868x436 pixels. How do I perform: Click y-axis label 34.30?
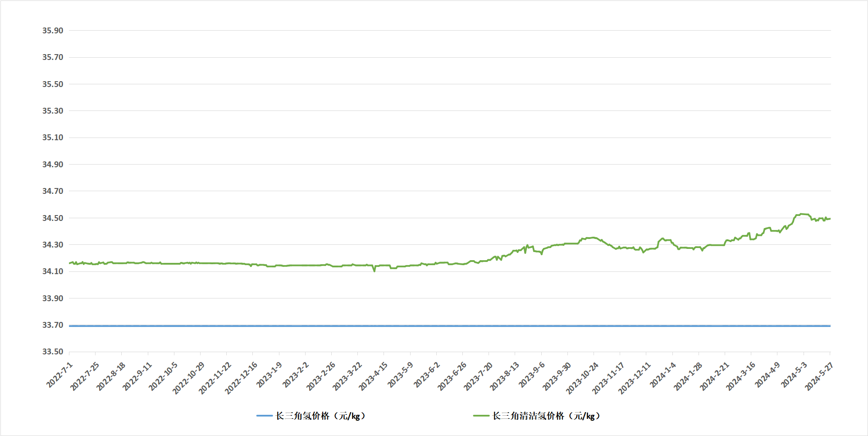pos(53,245)
